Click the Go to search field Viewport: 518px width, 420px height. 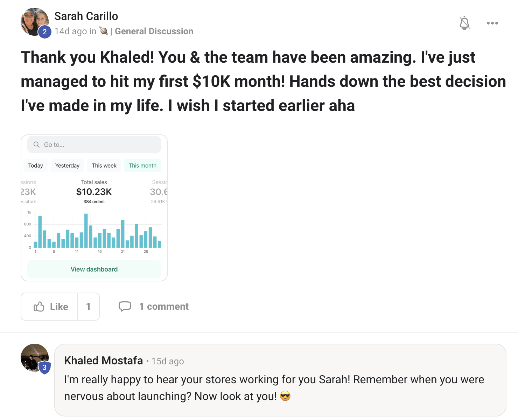pyautogui.click(x=98, y=145)
